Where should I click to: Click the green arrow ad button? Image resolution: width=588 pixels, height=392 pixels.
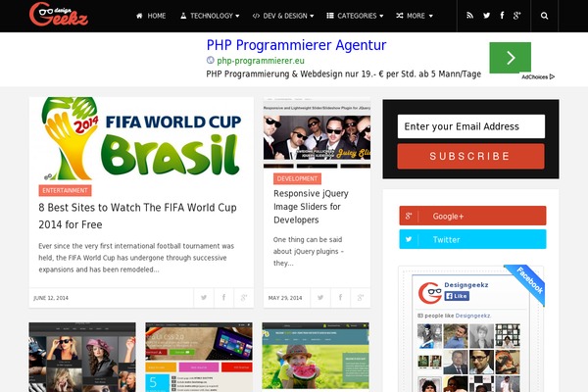tap(510, 58)
